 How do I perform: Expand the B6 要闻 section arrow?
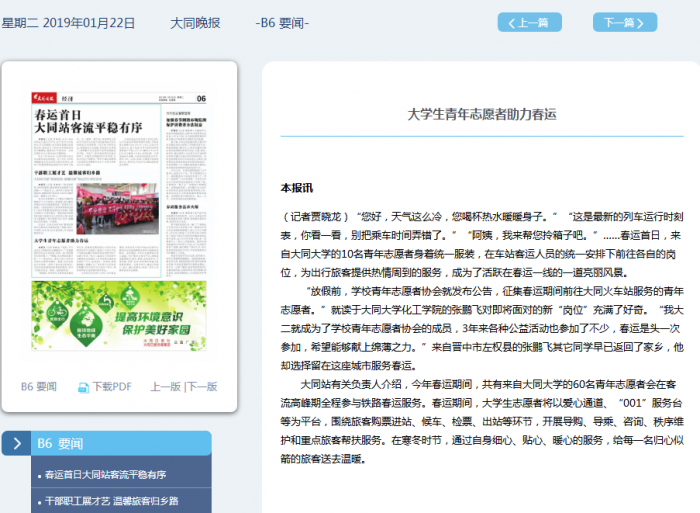coord(17,443)
